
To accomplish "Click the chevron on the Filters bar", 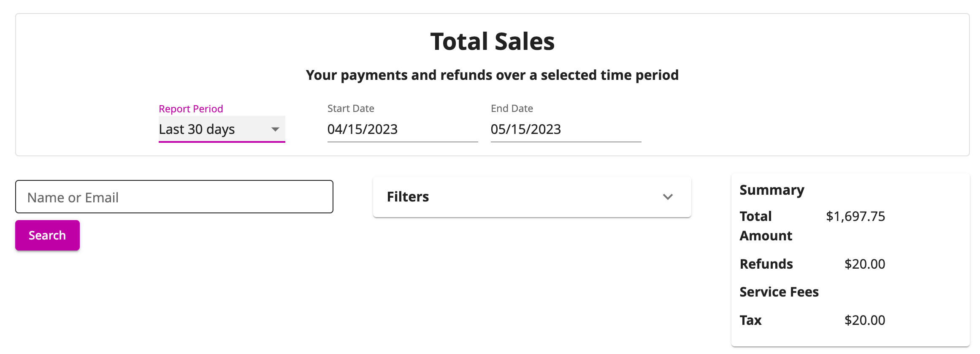I will [667, 197].
